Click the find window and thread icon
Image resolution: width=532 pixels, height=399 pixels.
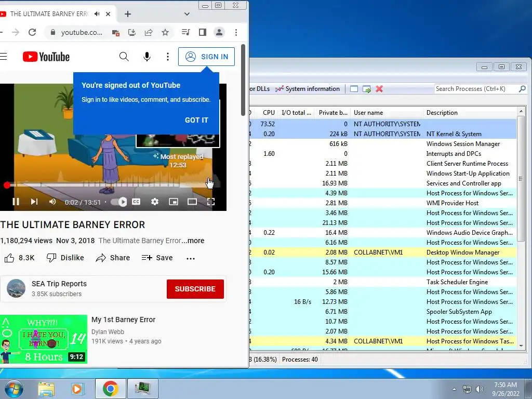[366, 89]
